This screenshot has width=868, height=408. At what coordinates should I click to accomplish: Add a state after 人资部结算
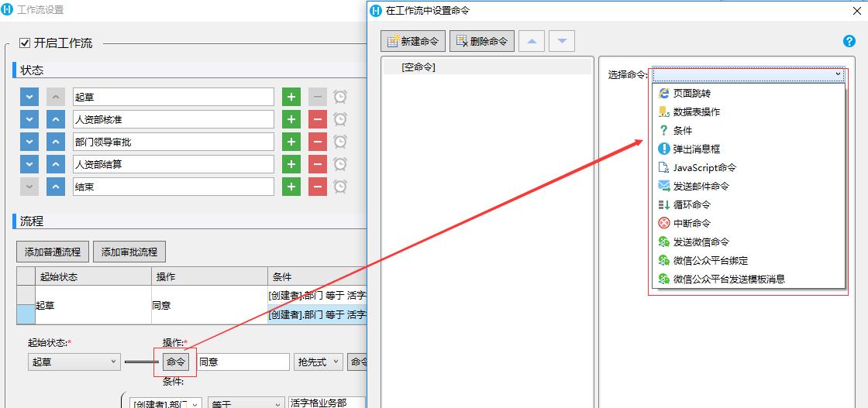[x=291, y=164]
